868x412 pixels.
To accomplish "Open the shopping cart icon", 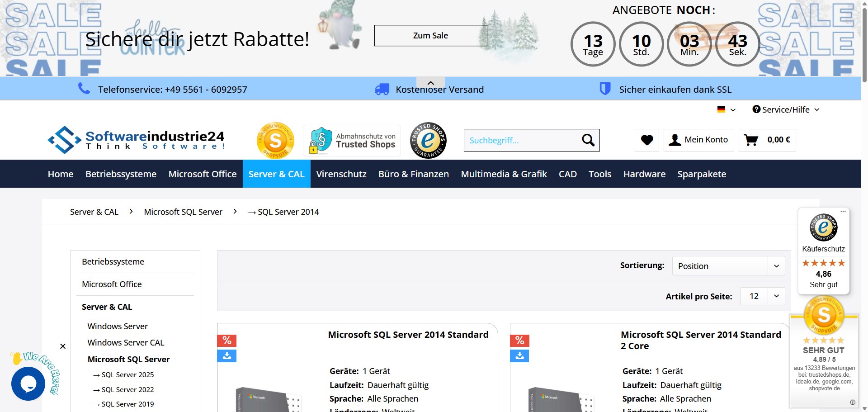I will 751,140.
